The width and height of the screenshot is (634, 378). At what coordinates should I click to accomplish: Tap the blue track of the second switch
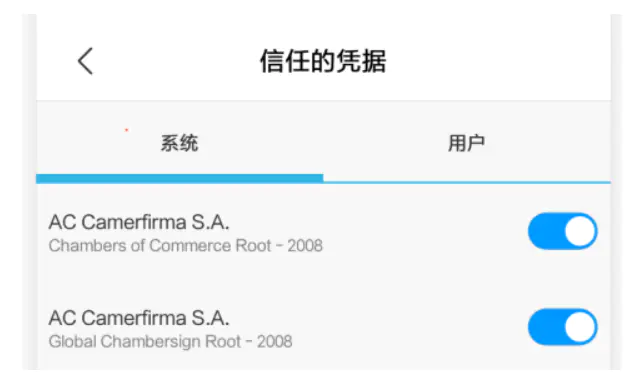[x=546, y=327]
